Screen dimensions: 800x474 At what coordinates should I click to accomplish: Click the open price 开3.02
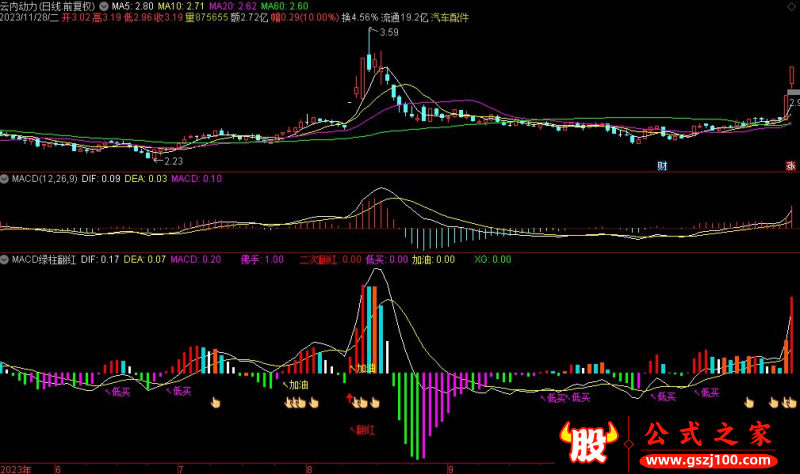[x=76, y=17]
